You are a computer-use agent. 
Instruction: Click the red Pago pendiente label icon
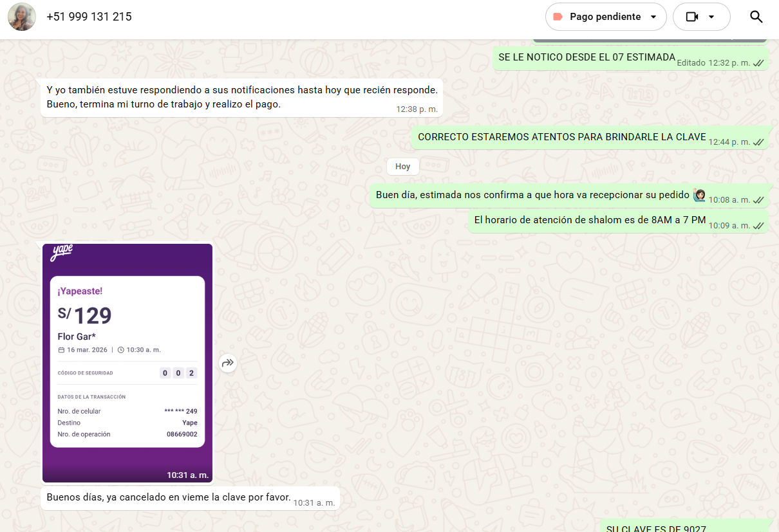(x=558, y=17)
